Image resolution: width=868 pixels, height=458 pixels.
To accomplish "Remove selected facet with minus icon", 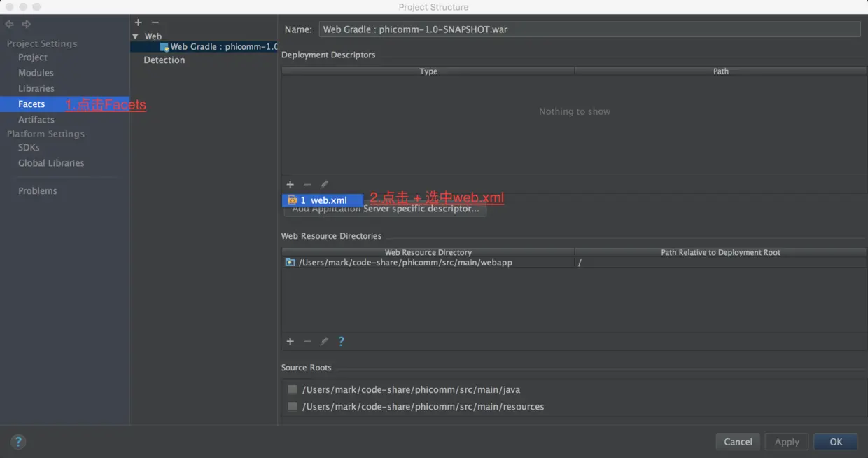I will tap(155, 22).
